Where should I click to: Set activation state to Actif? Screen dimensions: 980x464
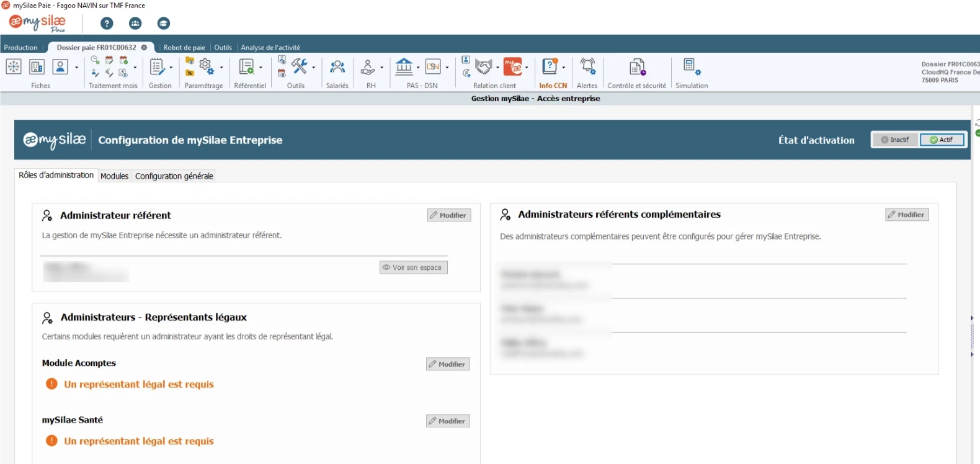click(x=942, y=140)
